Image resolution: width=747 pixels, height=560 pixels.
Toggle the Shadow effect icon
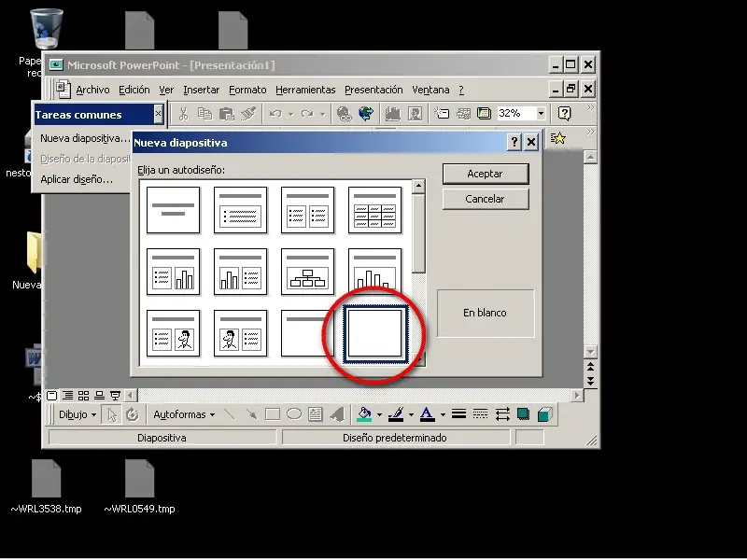523,414
